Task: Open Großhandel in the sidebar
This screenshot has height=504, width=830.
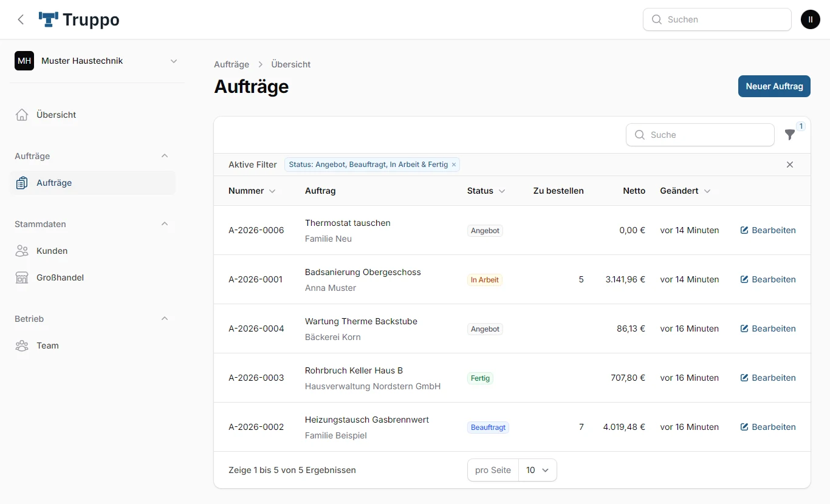Action: 93,278
